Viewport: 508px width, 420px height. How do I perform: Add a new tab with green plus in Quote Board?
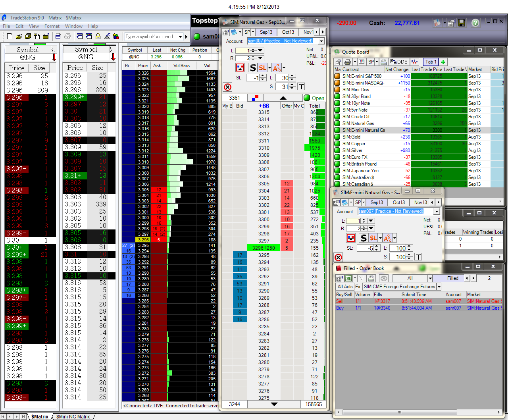(x=443, y=62)
